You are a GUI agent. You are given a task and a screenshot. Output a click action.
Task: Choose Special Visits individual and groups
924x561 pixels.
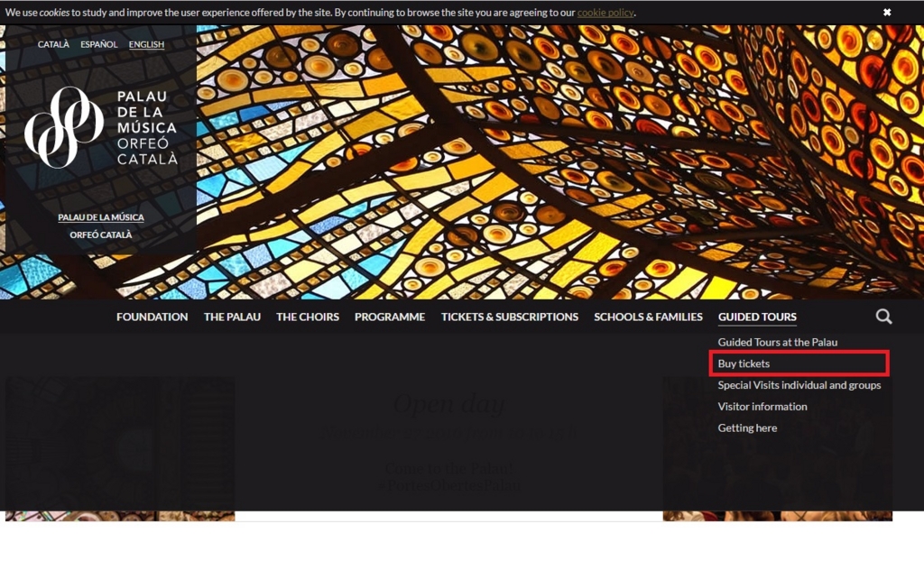(x=799, y=385)
